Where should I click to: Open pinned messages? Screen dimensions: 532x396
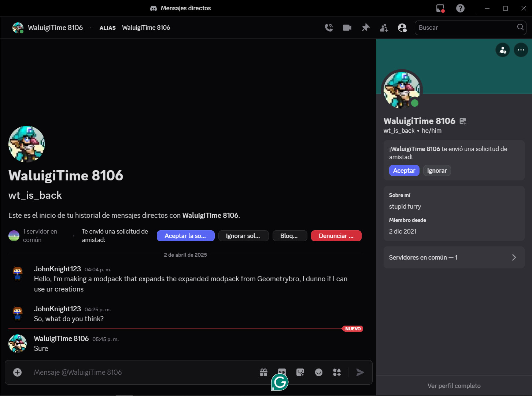pos(365,28)
